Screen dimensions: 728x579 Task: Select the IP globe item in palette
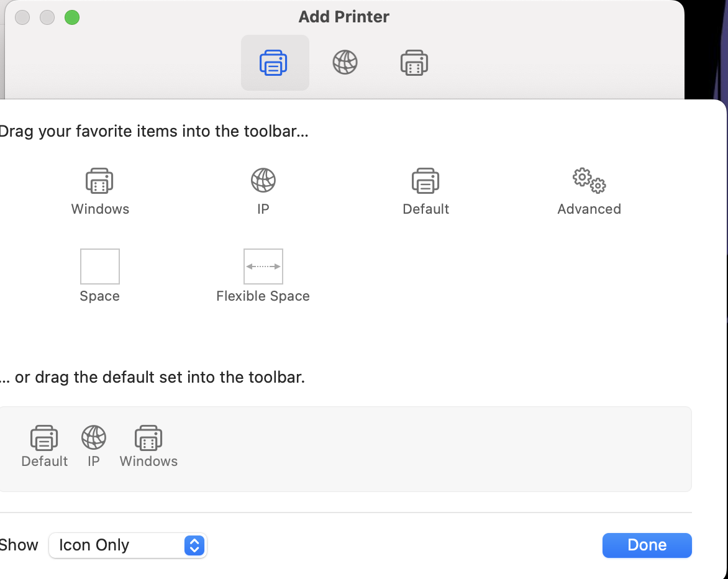coord(263,180)
